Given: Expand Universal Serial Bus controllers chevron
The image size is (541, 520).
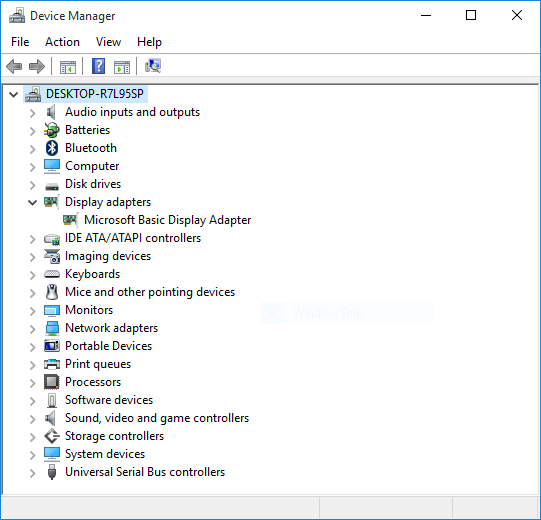Looking at the screenshot, I should (x=33, y=473).
